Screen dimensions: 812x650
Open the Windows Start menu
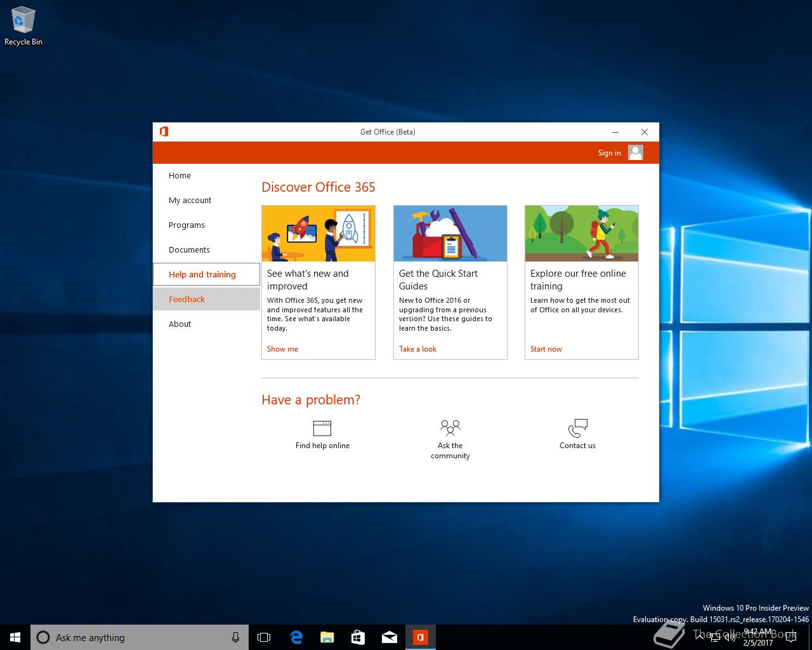click(x=15, y=637)
